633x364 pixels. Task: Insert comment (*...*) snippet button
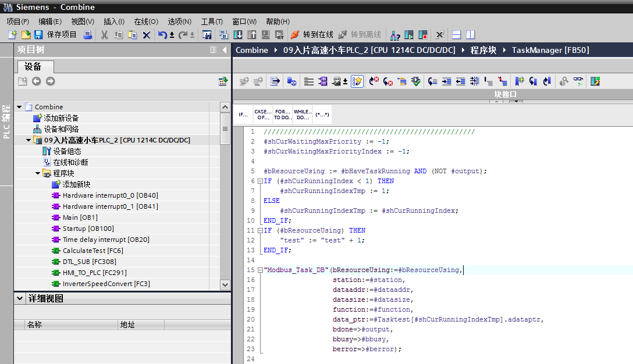point(322,115)
